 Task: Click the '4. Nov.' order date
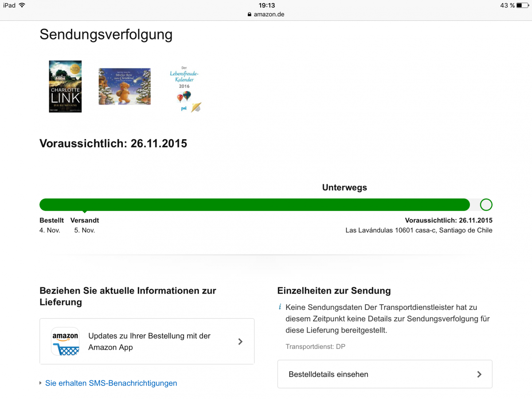pyautogui.click(x=50, y=231)
